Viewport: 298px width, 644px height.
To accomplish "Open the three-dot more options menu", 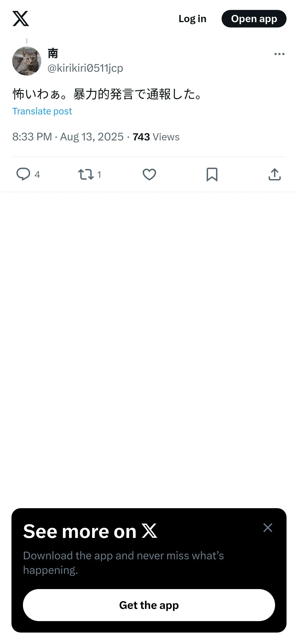I will 279,54.
